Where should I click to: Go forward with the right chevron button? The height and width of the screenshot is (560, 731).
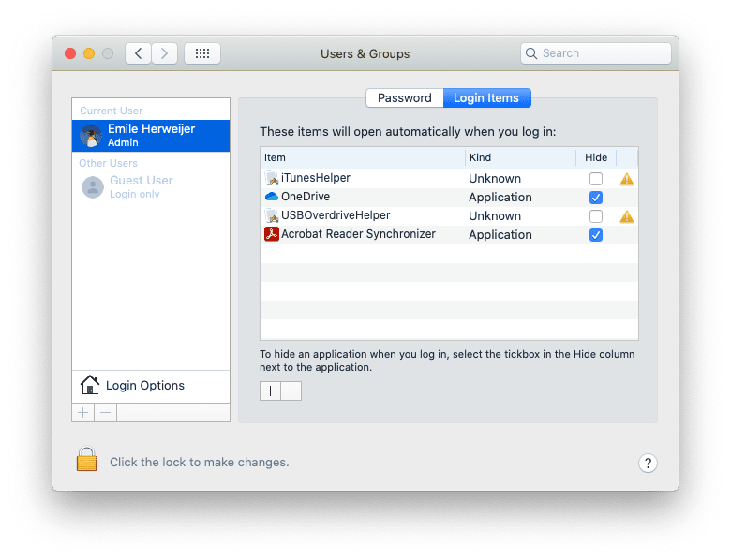(x=164, y=53)
